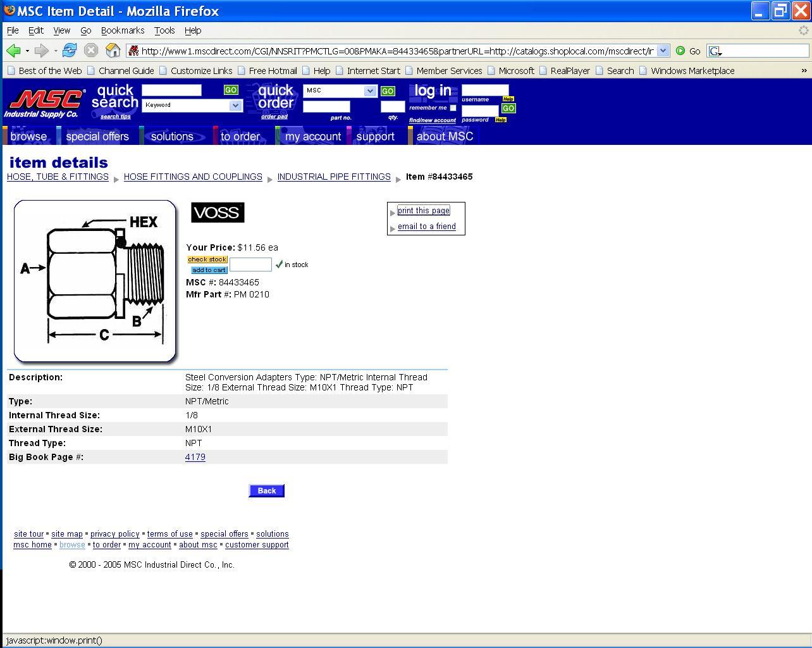Click the green Go icon beside address bar
The image size is (812, 648).
pos(680,51)
